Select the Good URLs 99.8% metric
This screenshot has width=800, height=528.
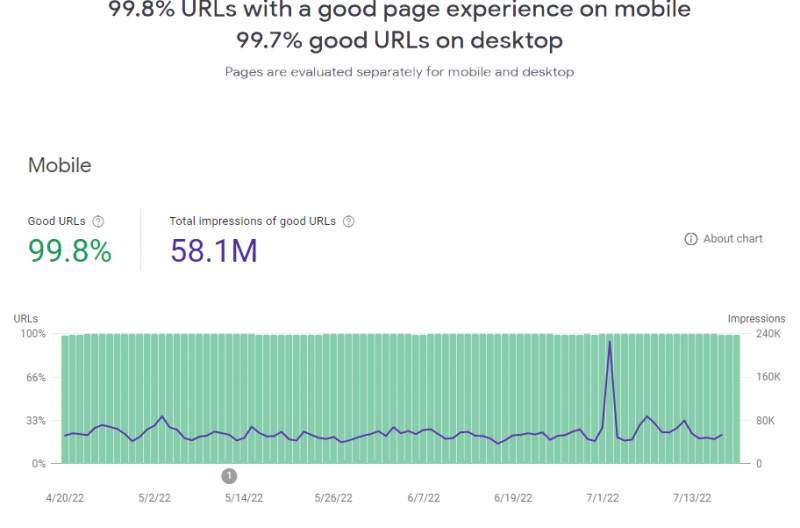click(69, 250)
